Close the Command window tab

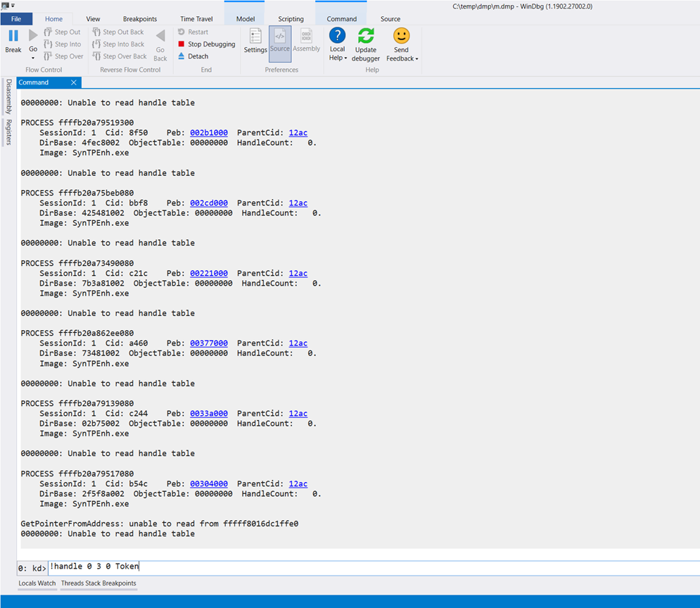74,82
